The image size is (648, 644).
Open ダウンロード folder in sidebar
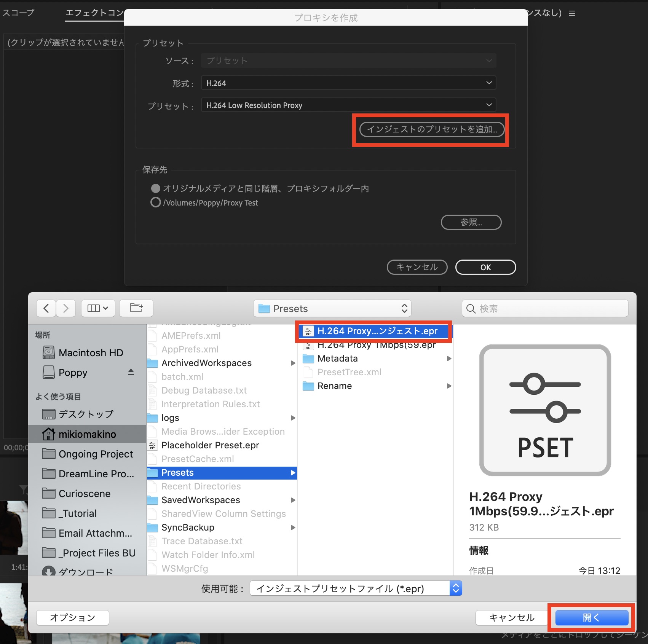78,572
